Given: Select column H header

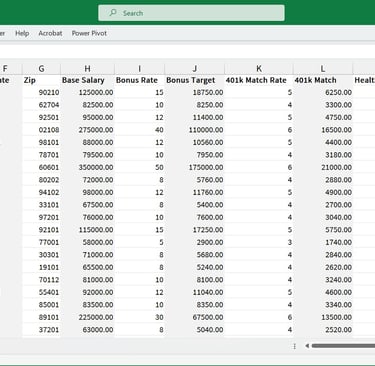Looking at the screenshot, I should click(x=87, y=69).
